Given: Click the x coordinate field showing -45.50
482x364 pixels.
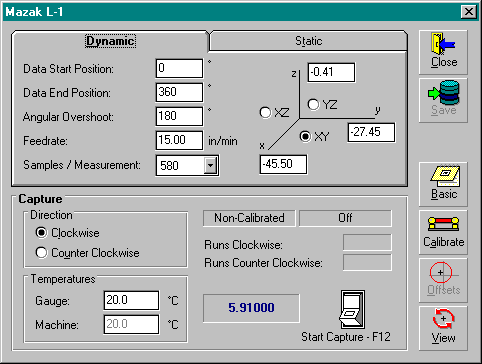Looking at the screenshot, I should click(x=283, y=164).
